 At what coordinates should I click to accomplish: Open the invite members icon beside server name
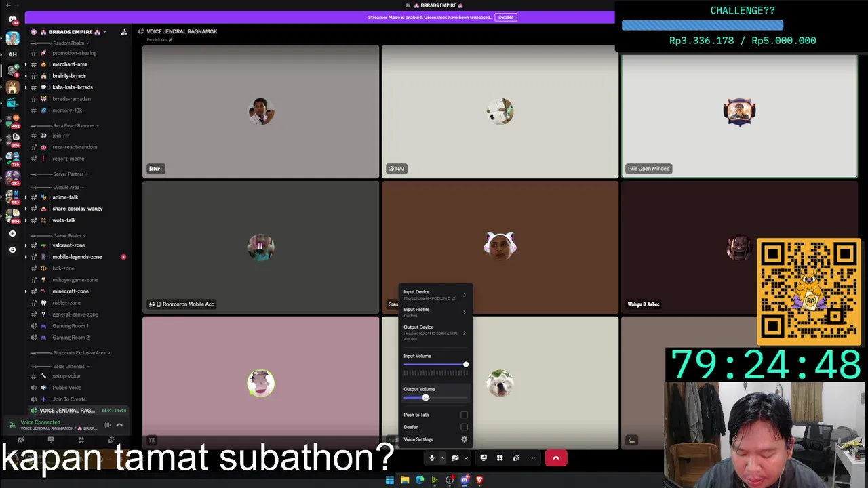(123, 32)
